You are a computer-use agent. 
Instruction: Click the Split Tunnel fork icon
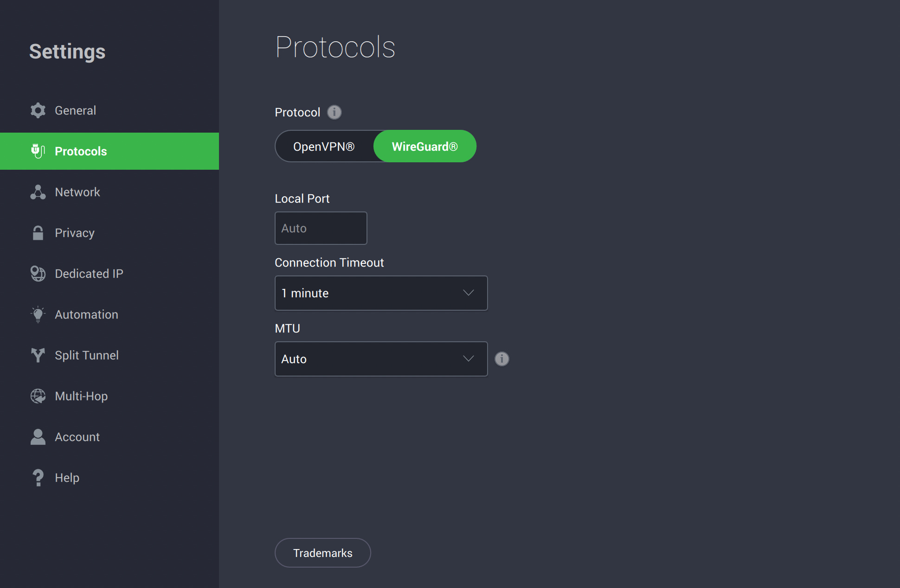[x=38, y=355]
